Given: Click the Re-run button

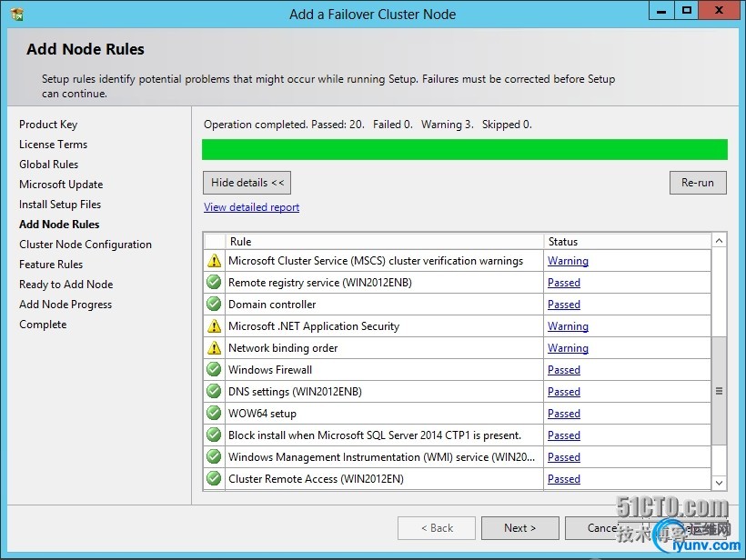Looking at the screenshot, I should click(698, 183).
